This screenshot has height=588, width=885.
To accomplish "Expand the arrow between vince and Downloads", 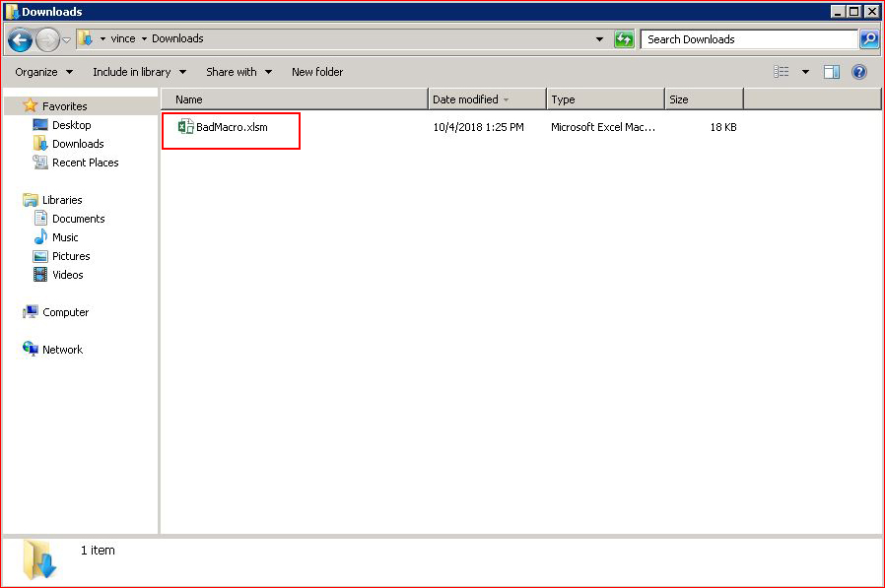I will click(x=144, y=39).
